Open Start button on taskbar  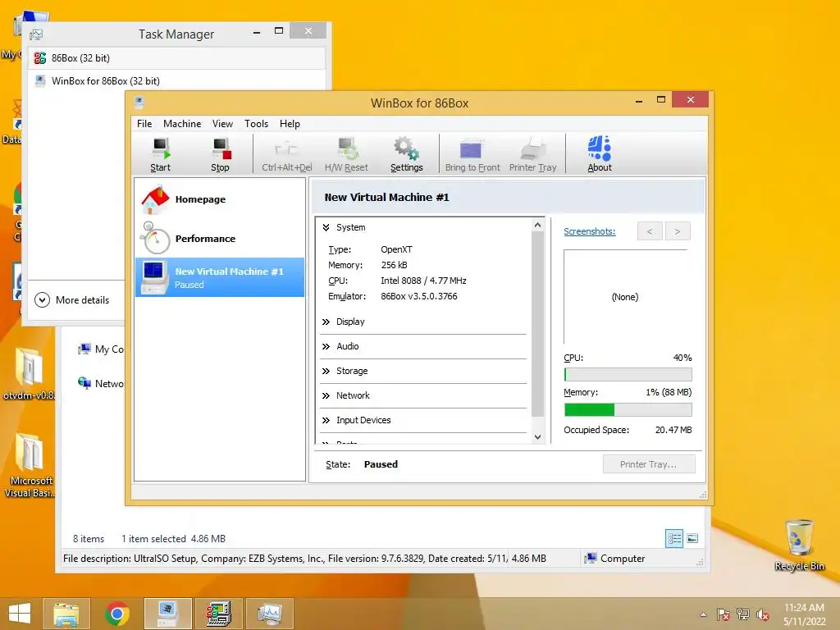click(20, 614)
